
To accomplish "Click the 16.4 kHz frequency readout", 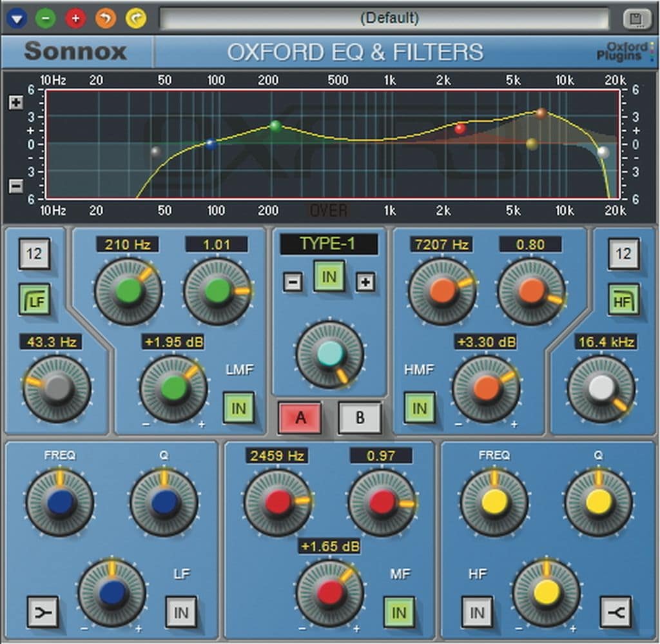I will (x=606, y=342).
